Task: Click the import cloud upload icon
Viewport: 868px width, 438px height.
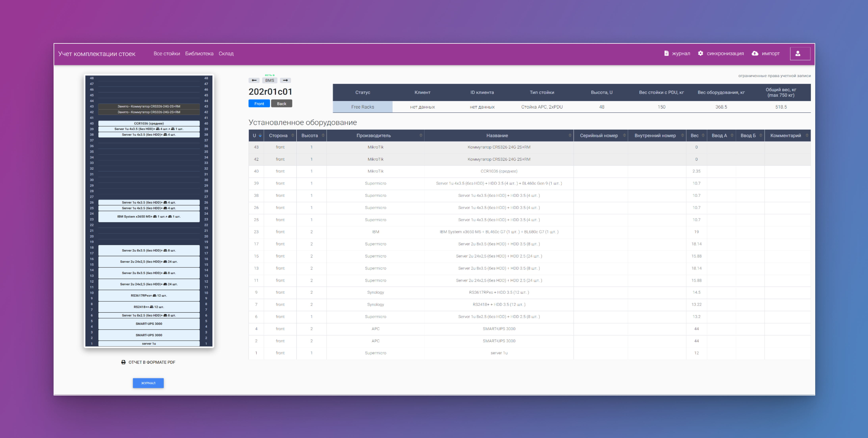Action: (x=755, y=53)
